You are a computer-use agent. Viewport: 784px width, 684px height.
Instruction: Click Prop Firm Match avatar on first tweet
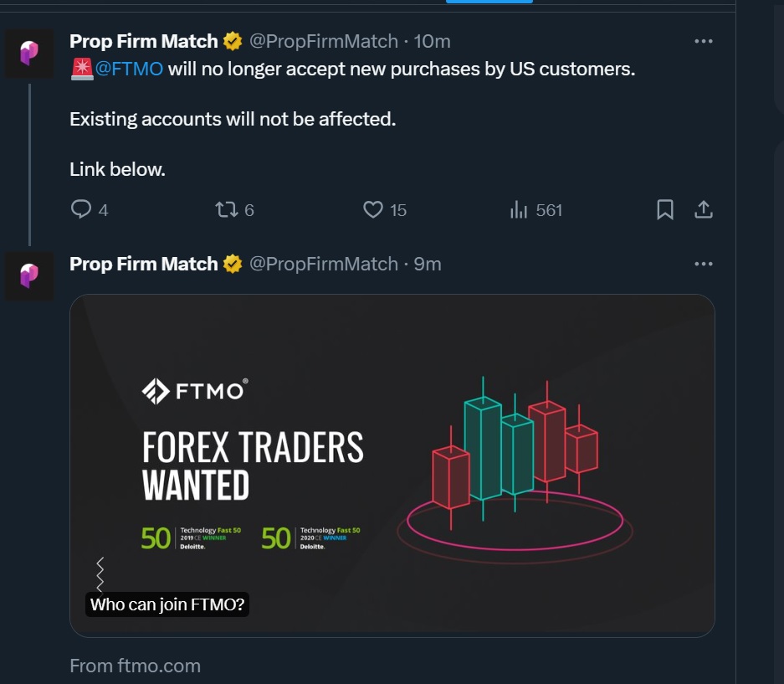tap(29, 54)
